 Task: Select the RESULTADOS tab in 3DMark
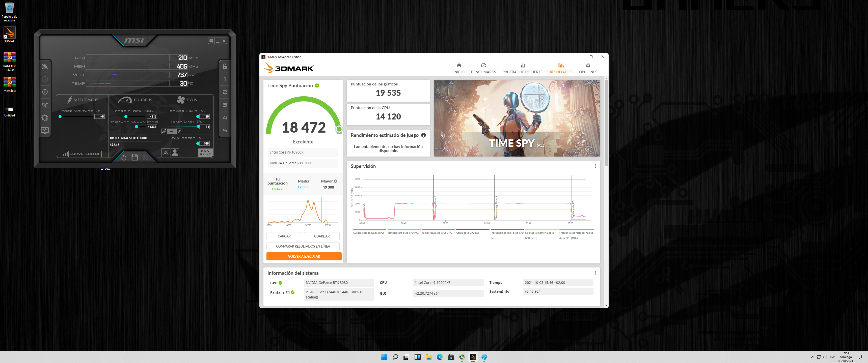tap(561, 68)
